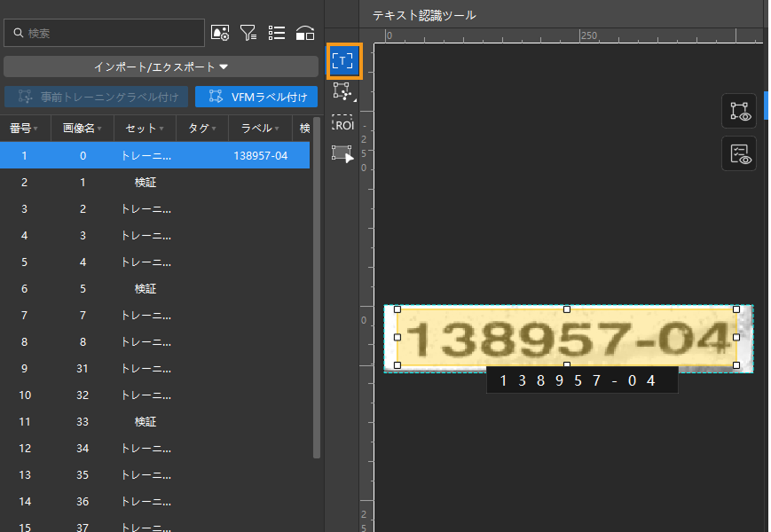Click the VFMラベル付け button

pyautogui.click(x=256, y=97)
